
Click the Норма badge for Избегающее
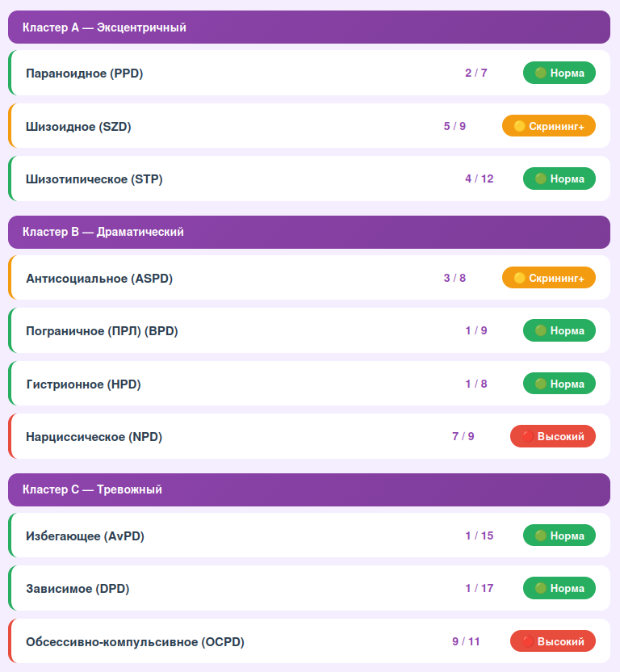click(x=559, y=535)
